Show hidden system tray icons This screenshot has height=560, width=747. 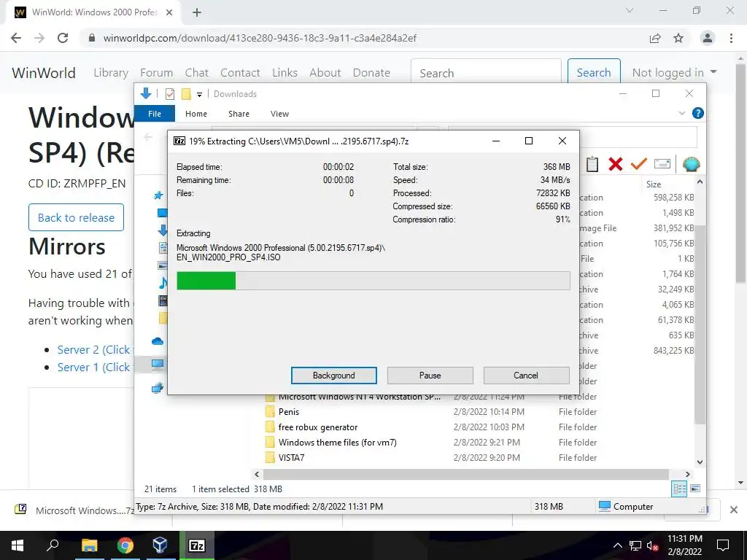click(x=617, y=545)
